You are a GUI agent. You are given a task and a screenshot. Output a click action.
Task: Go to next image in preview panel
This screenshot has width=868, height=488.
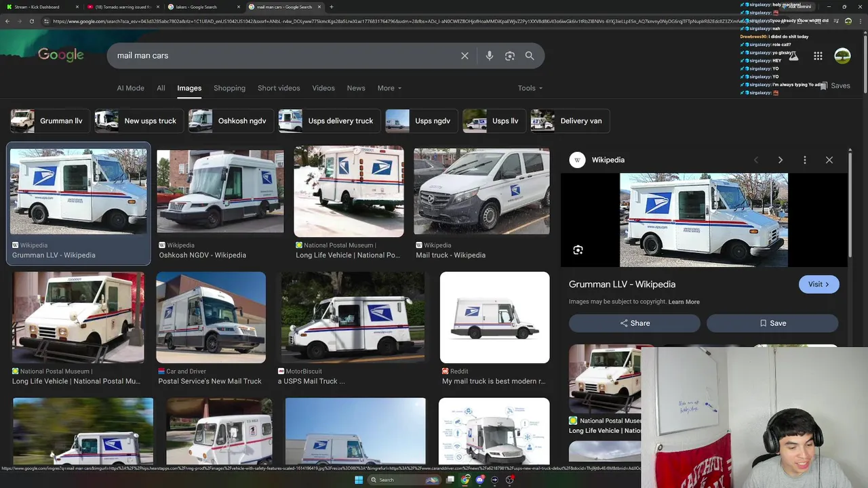(780, 160)
